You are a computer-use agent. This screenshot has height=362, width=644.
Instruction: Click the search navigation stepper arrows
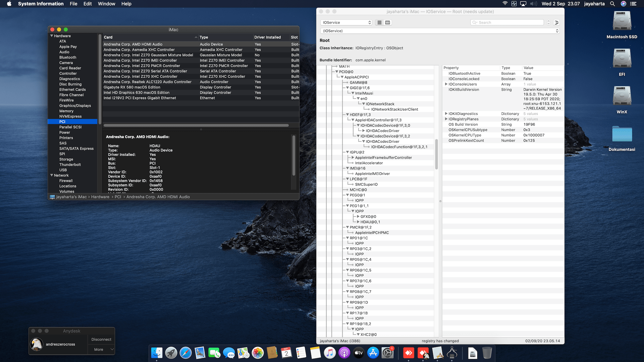[548, 22]
